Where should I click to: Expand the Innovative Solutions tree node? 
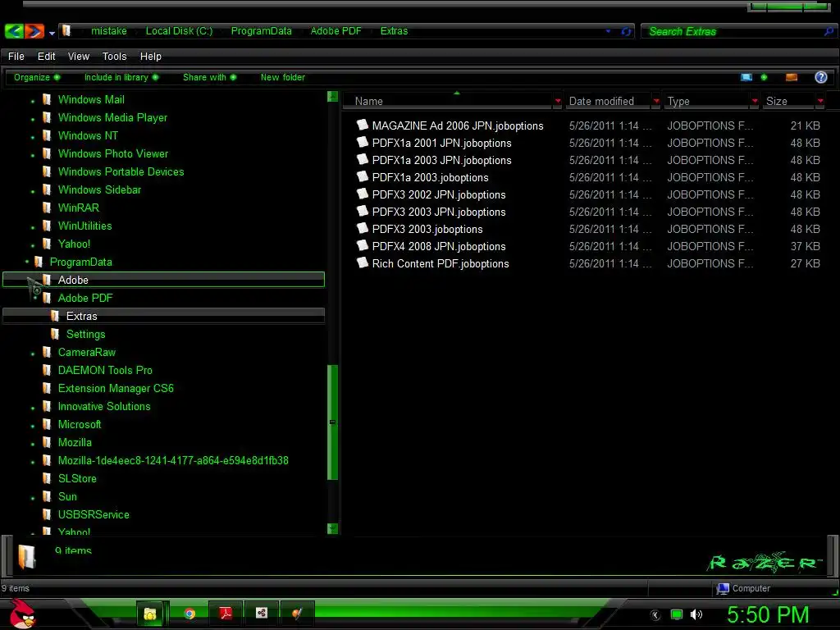coord(33,409)
